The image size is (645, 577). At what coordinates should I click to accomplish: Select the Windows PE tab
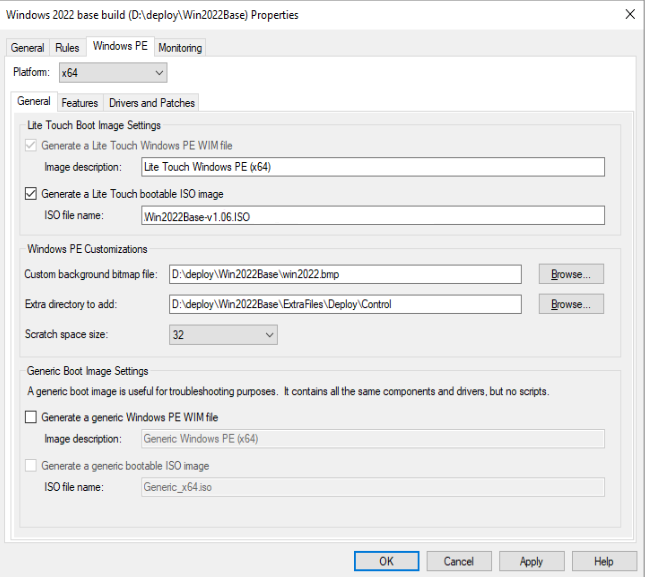(120, 46)
